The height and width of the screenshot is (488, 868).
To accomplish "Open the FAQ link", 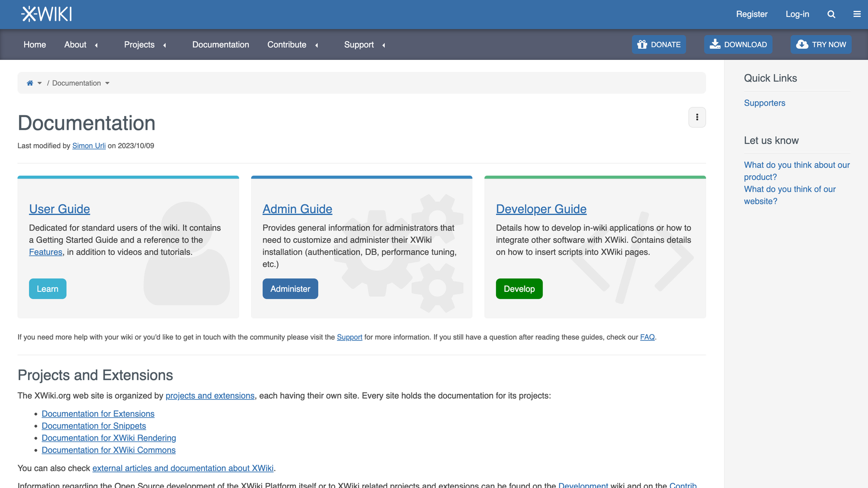I will coord(647,337).
